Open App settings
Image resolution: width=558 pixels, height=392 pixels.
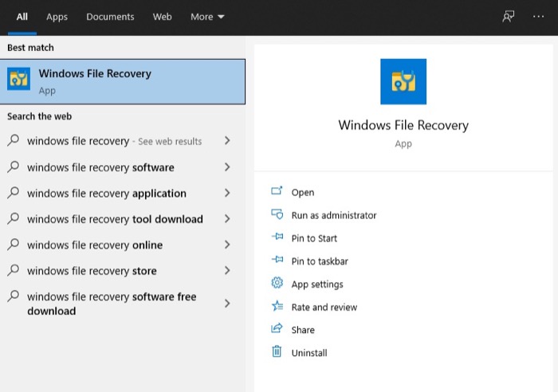coord(317,284)
